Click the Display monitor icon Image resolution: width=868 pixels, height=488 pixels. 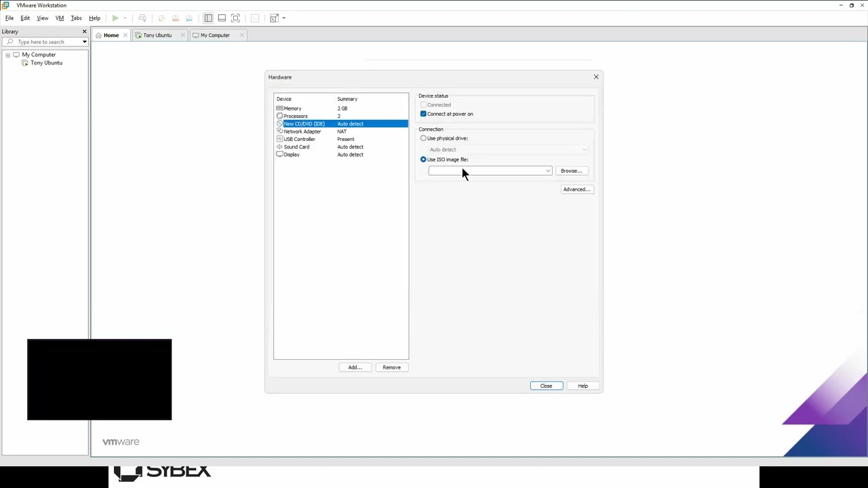[279, 155]
